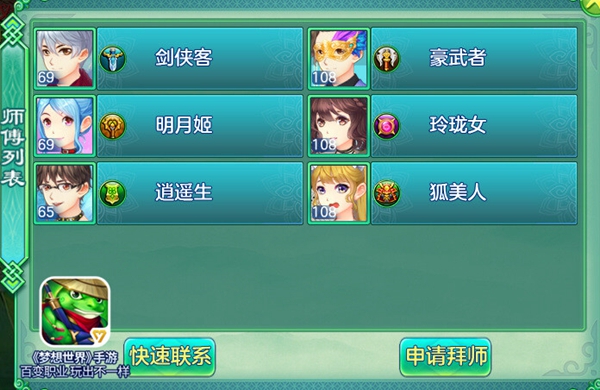Click the sword class icon beside 剑侠客

(112, 59)
